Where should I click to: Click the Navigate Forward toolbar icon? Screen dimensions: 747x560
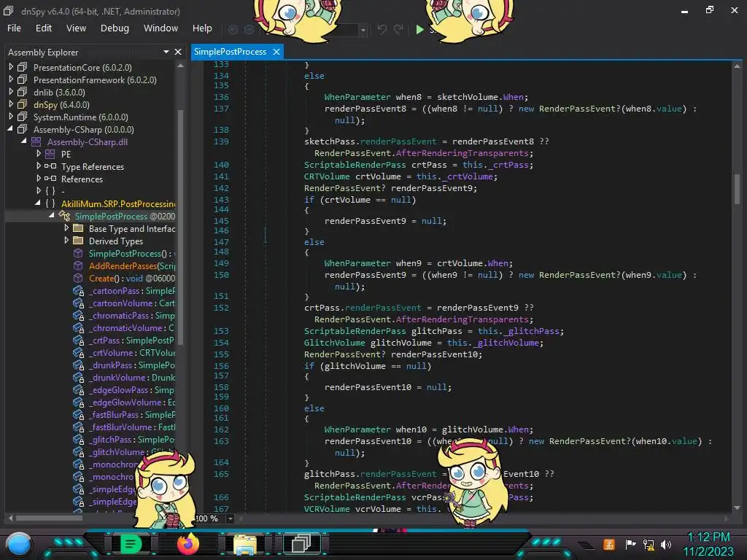click(249, 29)
